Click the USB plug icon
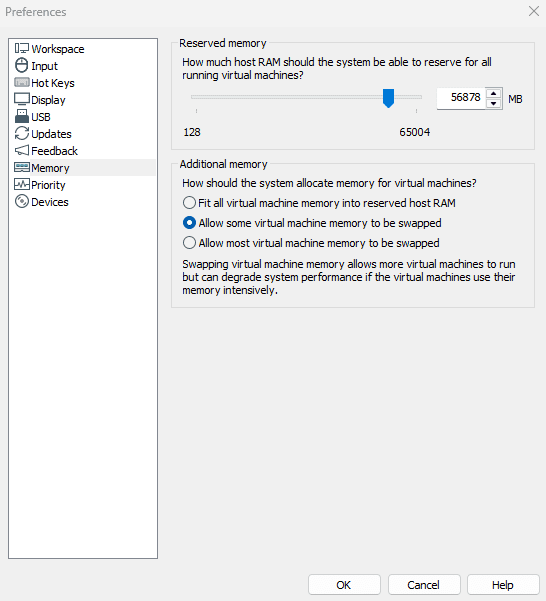Screen dimensions: 546x601 click(x=22, y=116)
